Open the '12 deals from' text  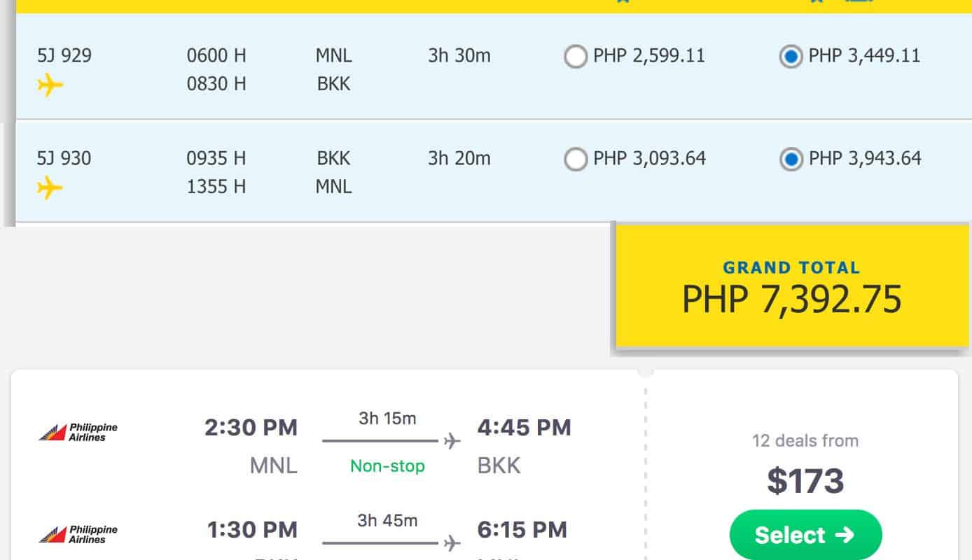[805, 441]
